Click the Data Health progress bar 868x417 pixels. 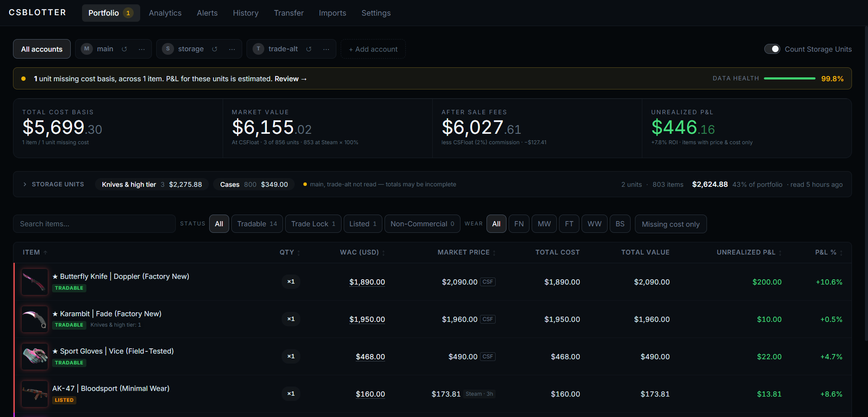pyautogui.click(x=789, y=79)
